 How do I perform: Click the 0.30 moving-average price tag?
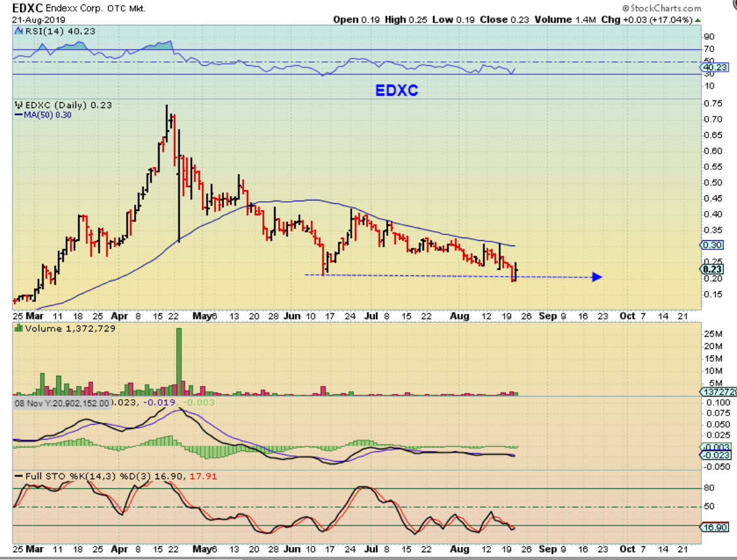tap(712, 245)
